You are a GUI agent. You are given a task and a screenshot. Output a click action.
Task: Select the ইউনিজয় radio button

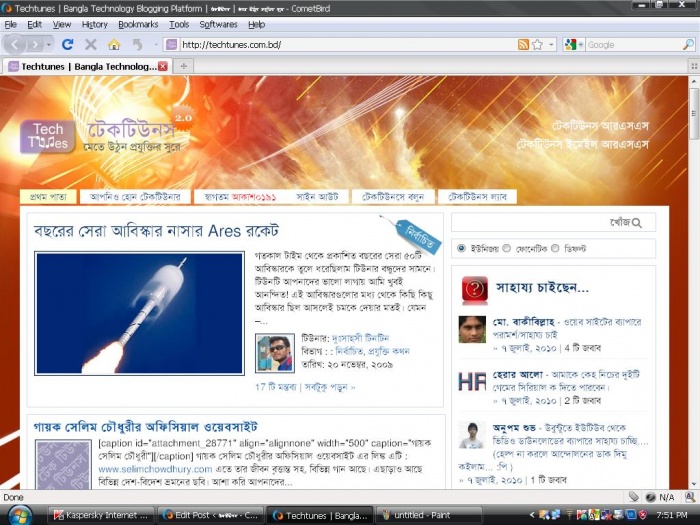click(x=462, y=248)
